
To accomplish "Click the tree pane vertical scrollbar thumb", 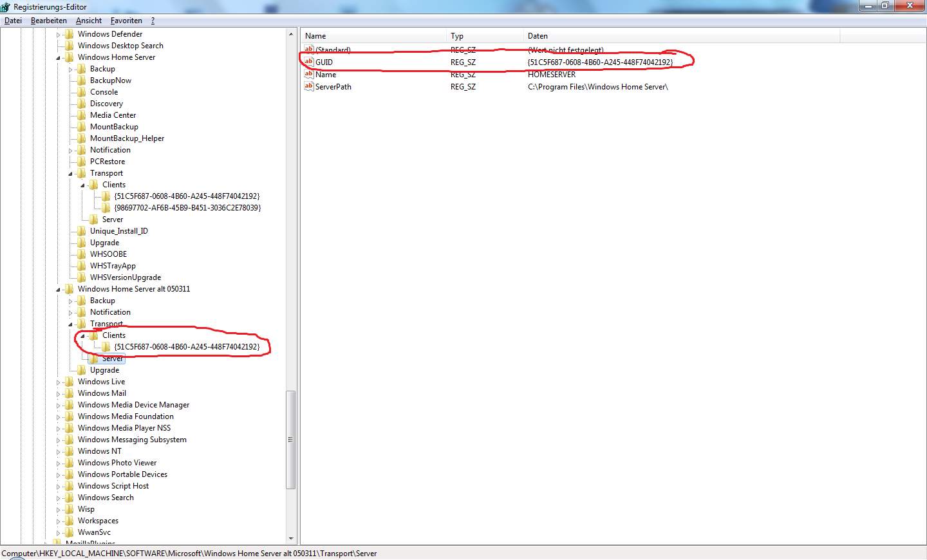I will [x=291, y=440].
